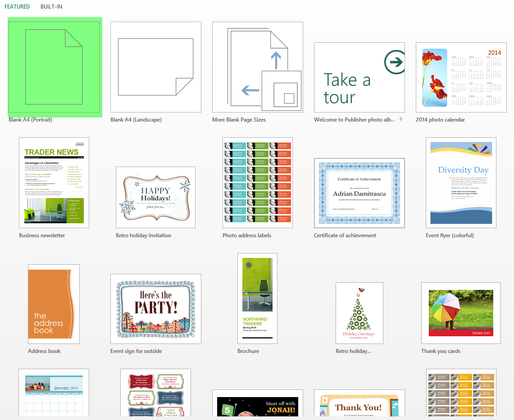The width and height of the screenshot is (514, 420).
Task: Select the Blank A4 (Landscape) template
Action: (x=156, y=67)
